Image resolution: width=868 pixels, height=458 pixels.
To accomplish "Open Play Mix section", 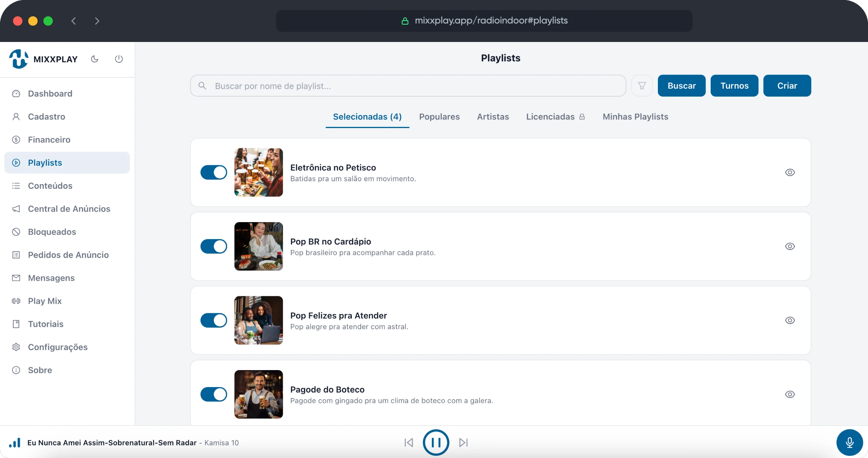I will coord(67,301).
